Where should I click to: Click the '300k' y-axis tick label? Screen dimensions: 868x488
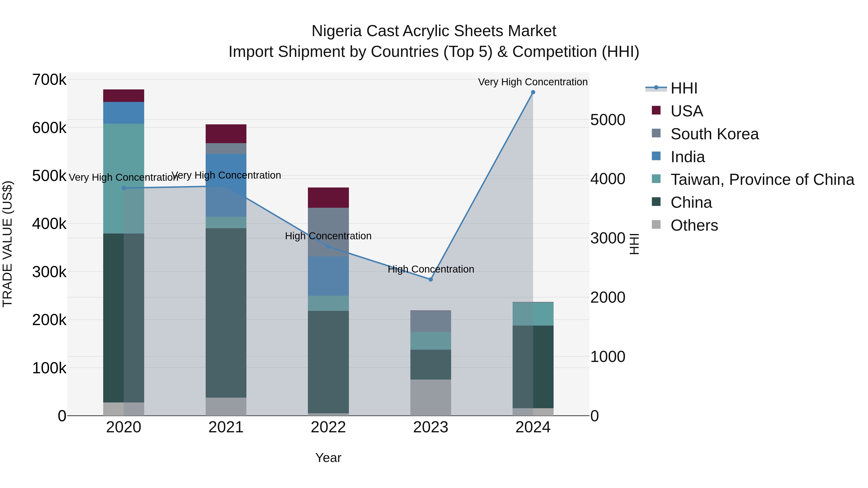click(49, 272)
